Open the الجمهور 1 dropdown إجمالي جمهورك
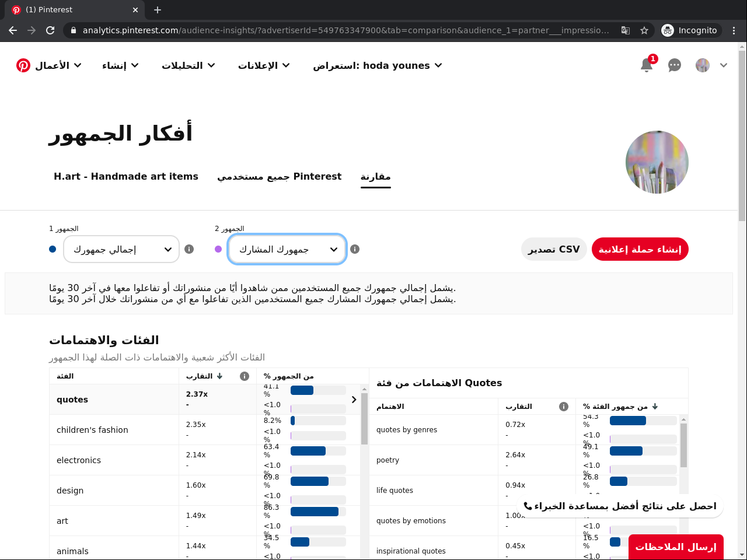Viewport: 747px width, 560px height. (121, 249)
